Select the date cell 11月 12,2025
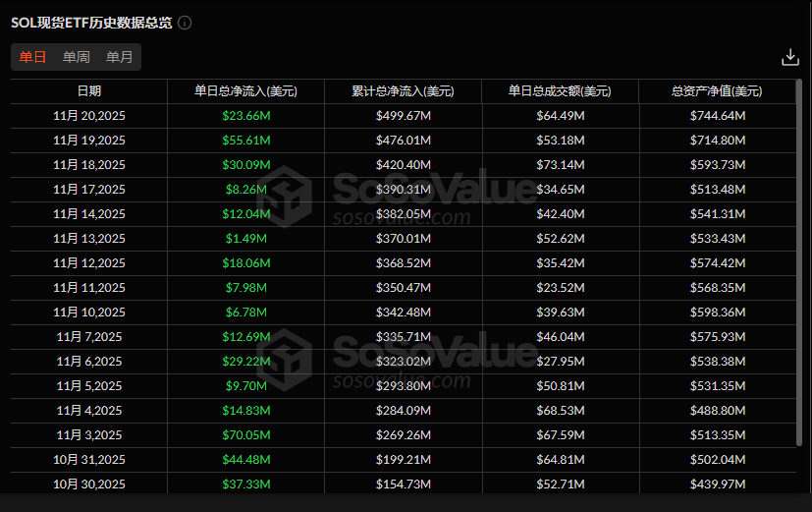 [89, 263]
